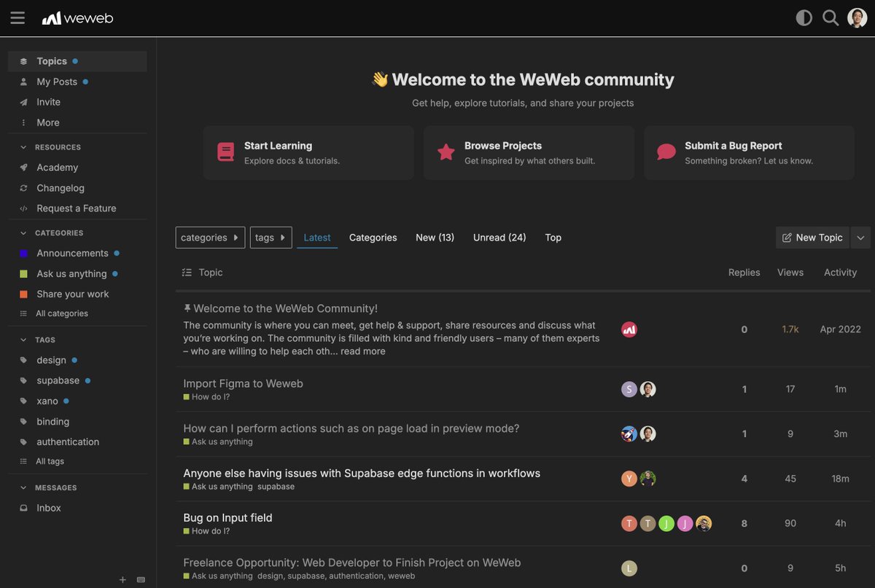Open the user profile avatar
The image size is (875, 588).
857,18
